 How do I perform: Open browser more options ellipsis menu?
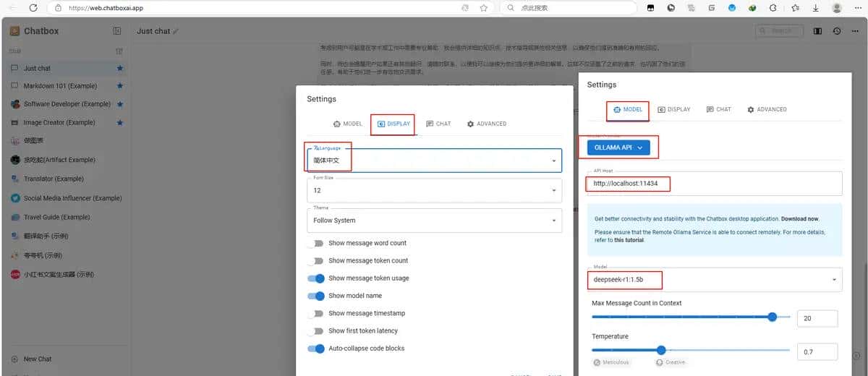point(856,8)
